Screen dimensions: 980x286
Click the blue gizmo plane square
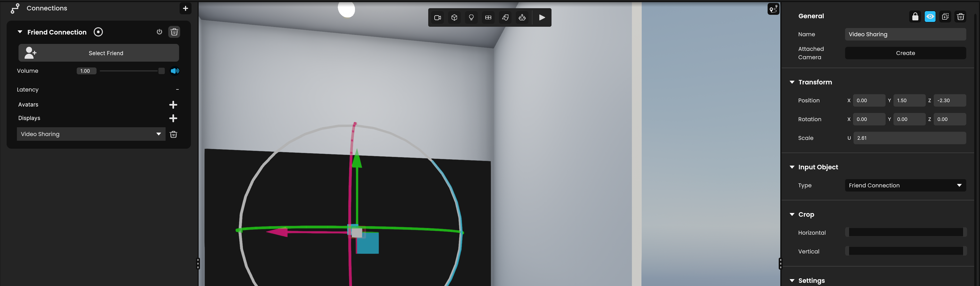click(x=367, y=243)
